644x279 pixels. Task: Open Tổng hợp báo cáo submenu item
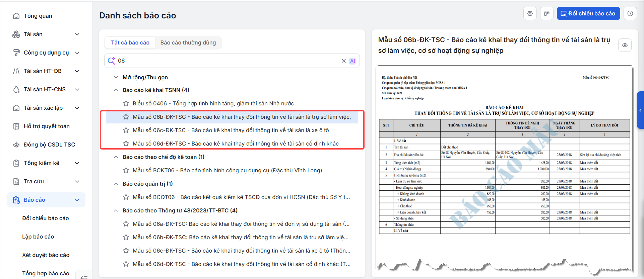tap(46, 273)
